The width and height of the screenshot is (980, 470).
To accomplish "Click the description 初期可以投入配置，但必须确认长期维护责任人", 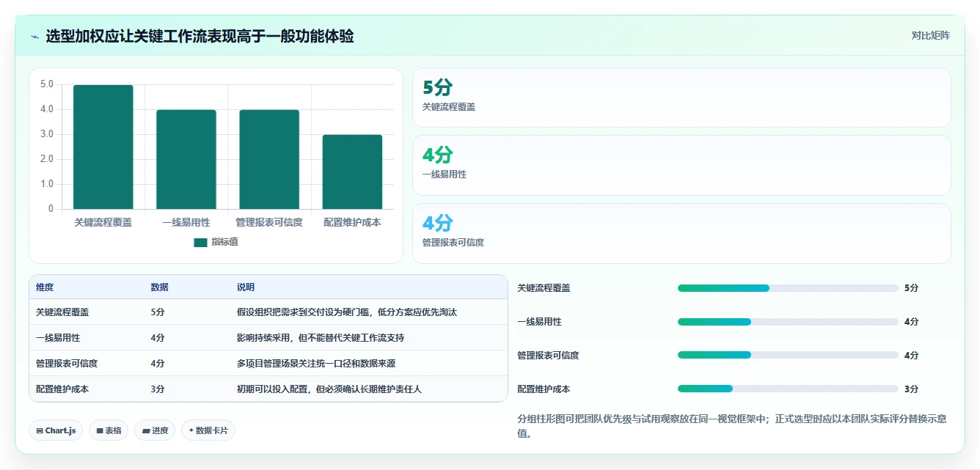I will (x=329, y=389).
